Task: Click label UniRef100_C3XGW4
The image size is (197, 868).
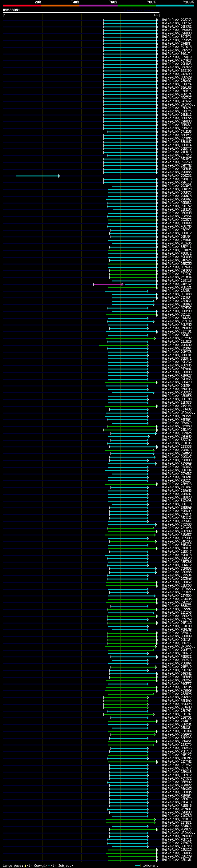Action: [x=176, y=298]
